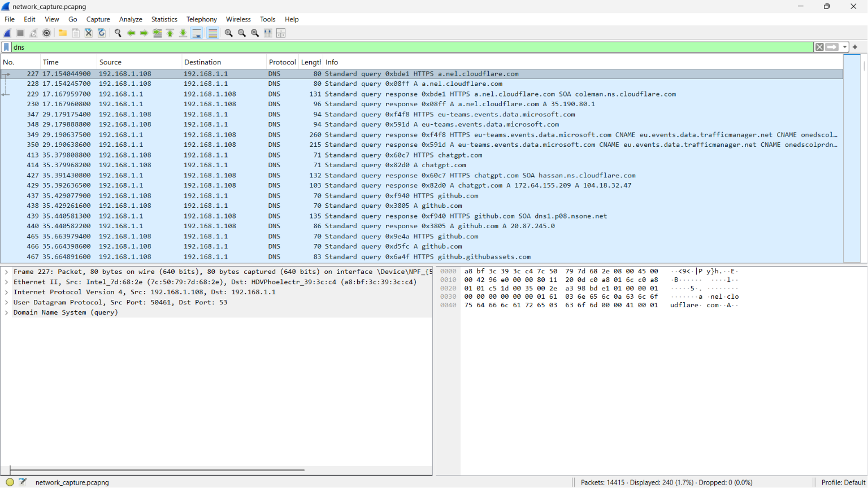Jump to the last packet icon
868x488 pixels.
(x=183, y=33)
